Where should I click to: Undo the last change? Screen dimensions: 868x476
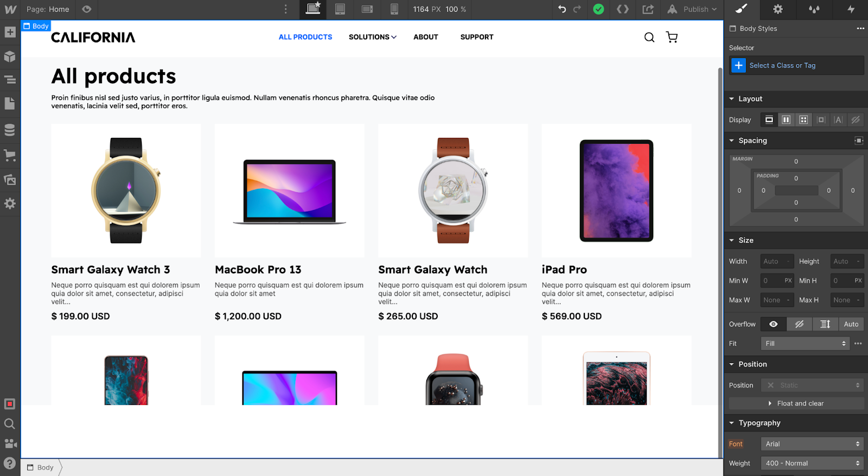[562, 9]
